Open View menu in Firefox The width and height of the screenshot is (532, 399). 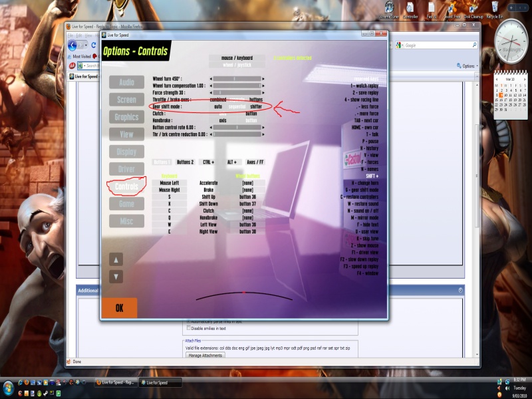click(x=88, y=36)
